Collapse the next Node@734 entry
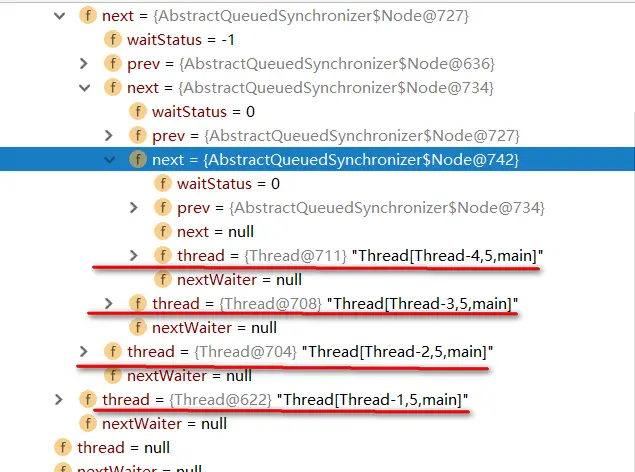This screenshot has width=635, height=472. [x=84, y=88]
